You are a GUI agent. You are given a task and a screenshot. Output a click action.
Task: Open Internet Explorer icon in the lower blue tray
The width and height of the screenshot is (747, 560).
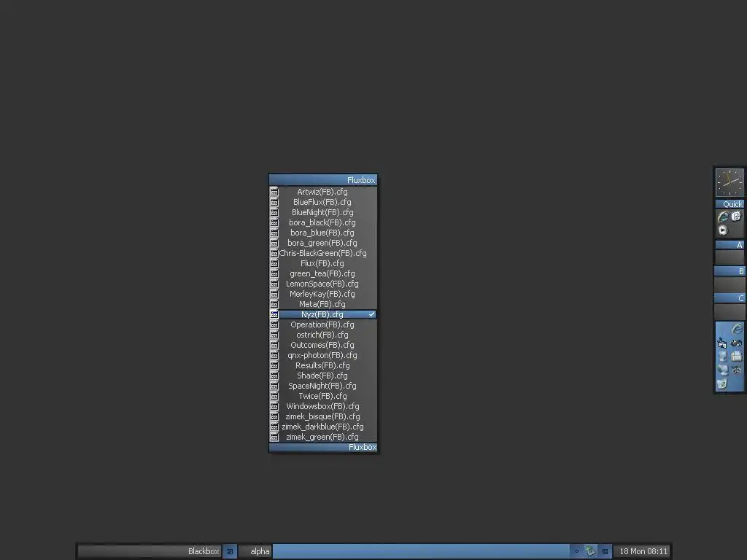[737, 329]
